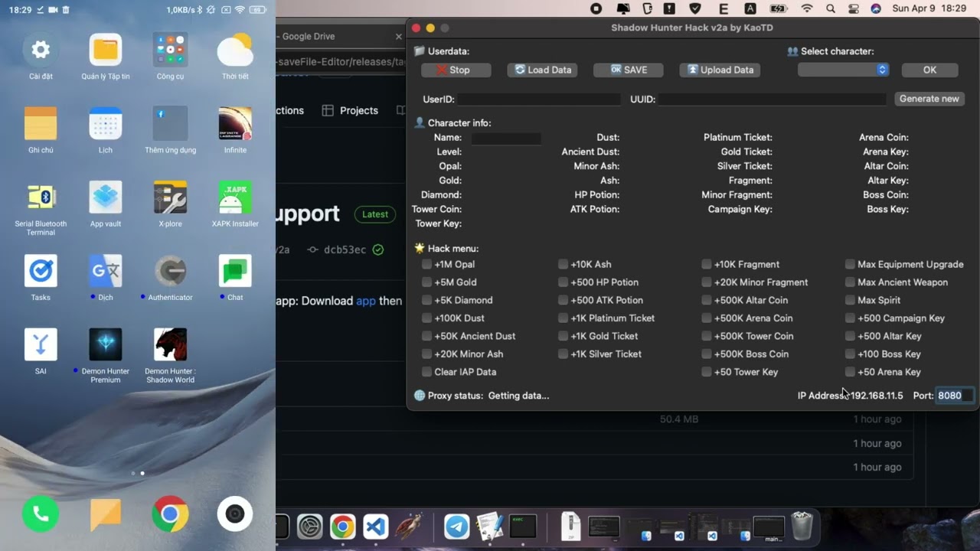Open Visual Studio Code from the dock
980x551 pixels.
pyautogui.click(x=375, y=527)
